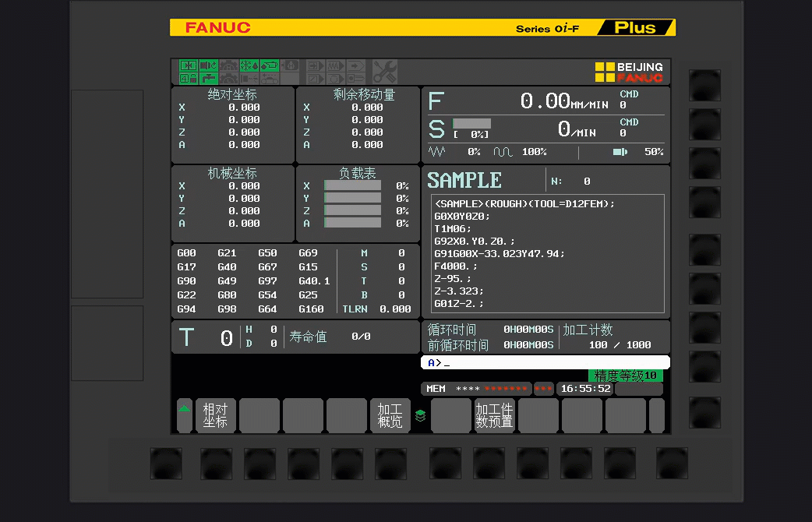
Task: Click the plain arrow mode icon
Action: coord(356,65)
